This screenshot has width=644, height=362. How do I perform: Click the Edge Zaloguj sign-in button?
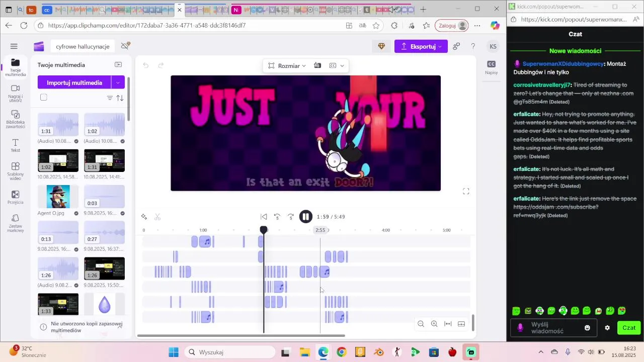click(x=452, y=26)
